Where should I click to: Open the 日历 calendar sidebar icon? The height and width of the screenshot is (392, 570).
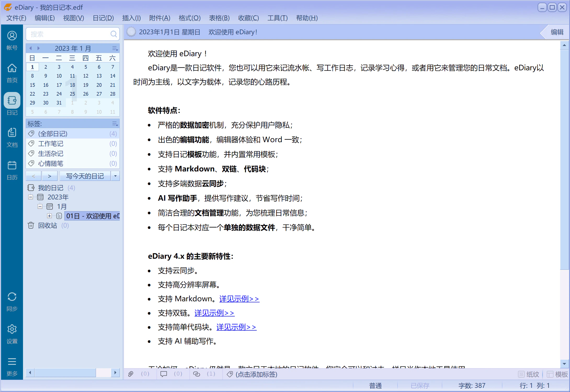click(x=12, y=165)
